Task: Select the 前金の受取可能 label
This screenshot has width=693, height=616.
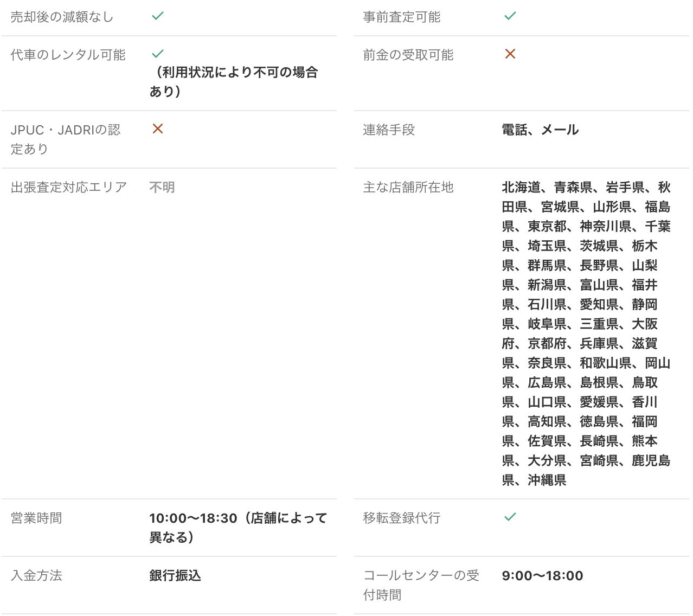Action: (408, 55)
